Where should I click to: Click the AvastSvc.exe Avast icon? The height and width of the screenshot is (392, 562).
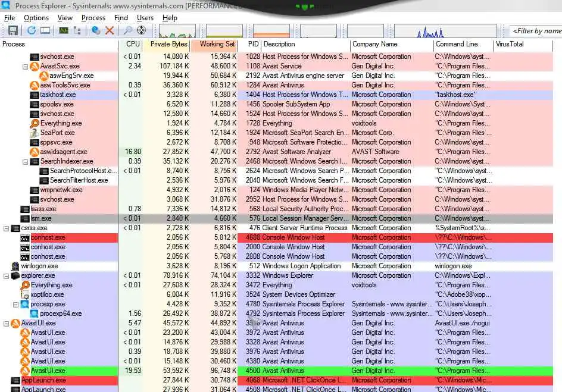pyautogui.click(x=35, y=66)
